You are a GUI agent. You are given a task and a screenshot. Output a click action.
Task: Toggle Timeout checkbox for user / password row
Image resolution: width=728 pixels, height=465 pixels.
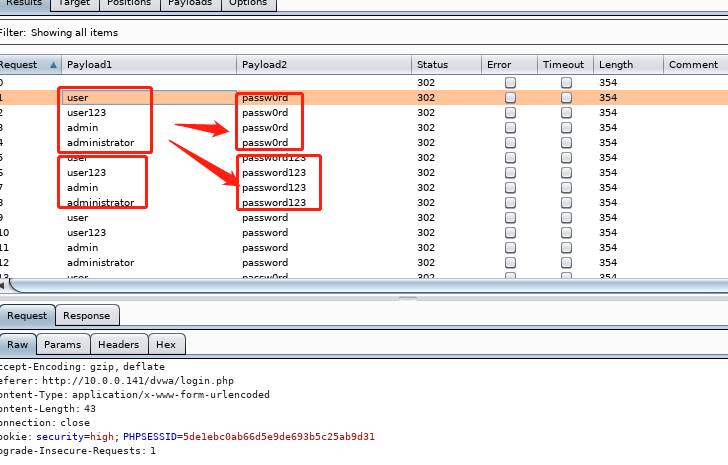coord(566,218)
